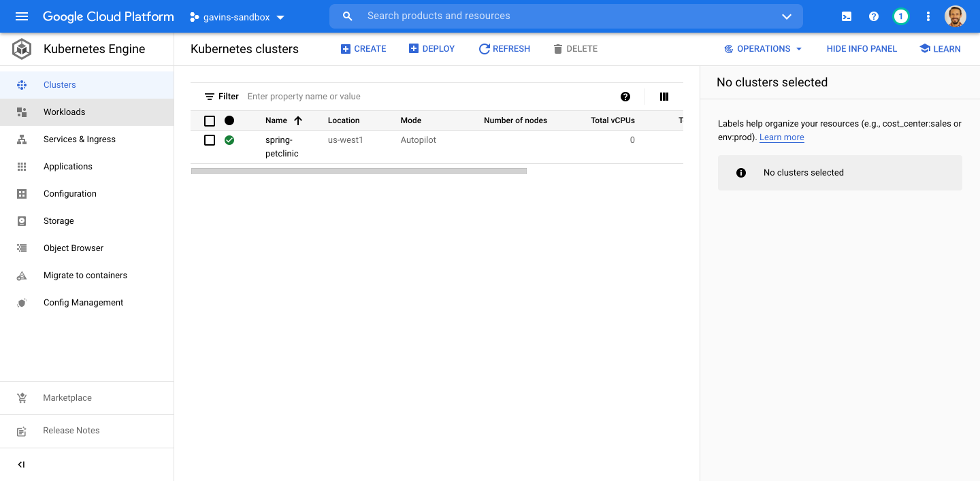The width and height of the screenshot is (980, 481).
Task: Collapse the navigation sidebar
Action: coord(20,464)
